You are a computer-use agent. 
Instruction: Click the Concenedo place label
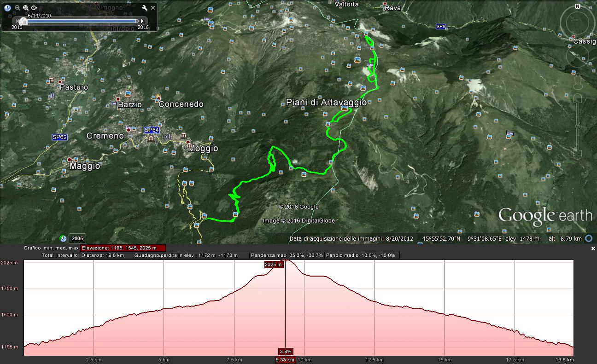pyautogui.click(x=181, y=104)
